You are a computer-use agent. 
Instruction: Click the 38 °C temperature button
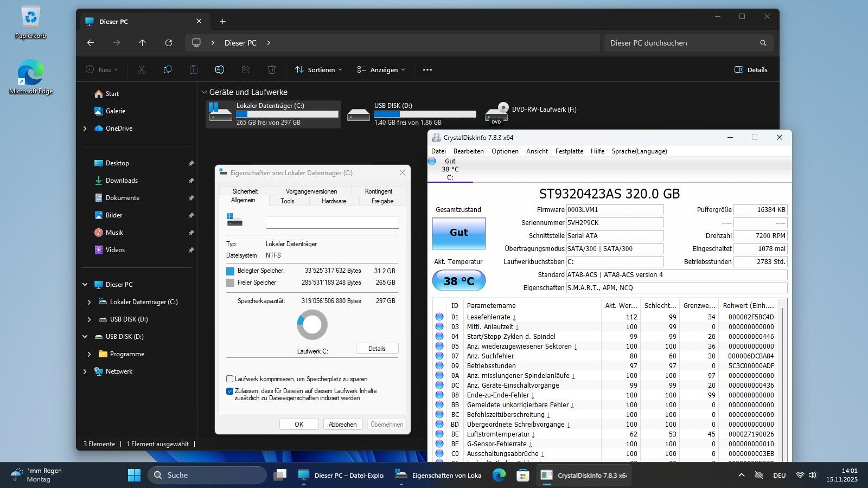[458, 281]
